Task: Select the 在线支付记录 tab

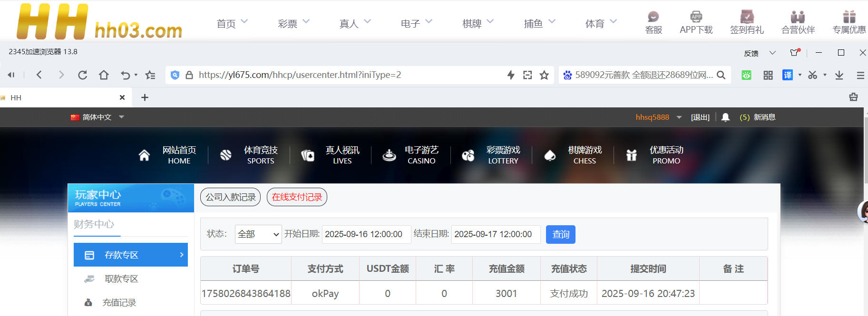Action: [x=297, y=197]
